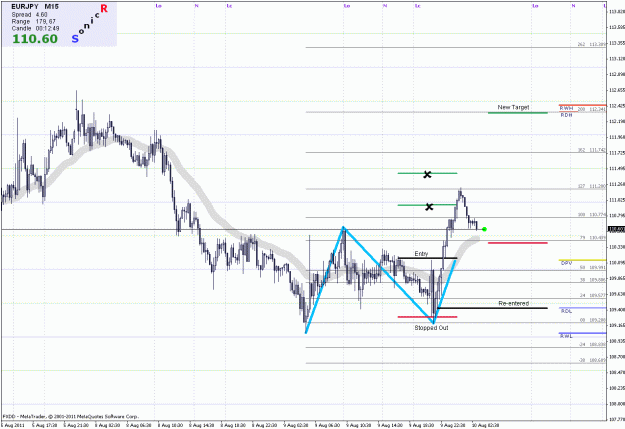
Task: Select the New Target text label
Action: coord(513,107)
